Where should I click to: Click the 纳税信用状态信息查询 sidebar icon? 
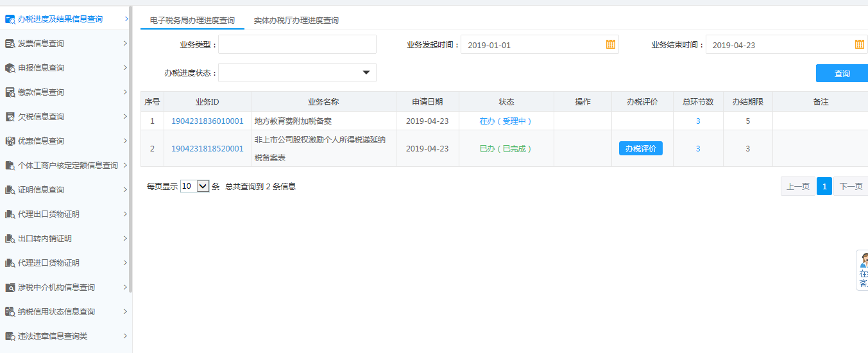[x=10, y=312]
